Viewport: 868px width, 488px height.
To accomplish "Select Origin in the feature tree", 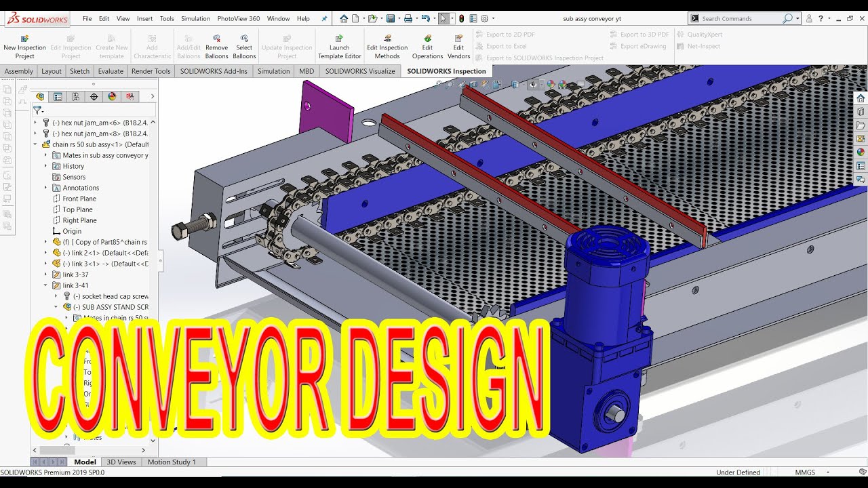I will pos(72,231).
